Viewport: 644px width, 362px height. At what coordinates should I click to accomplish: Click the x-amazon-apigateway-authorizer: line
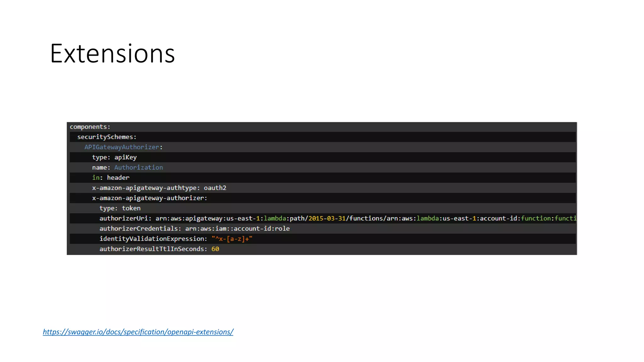pyautogui.click(x=149, y=198)
